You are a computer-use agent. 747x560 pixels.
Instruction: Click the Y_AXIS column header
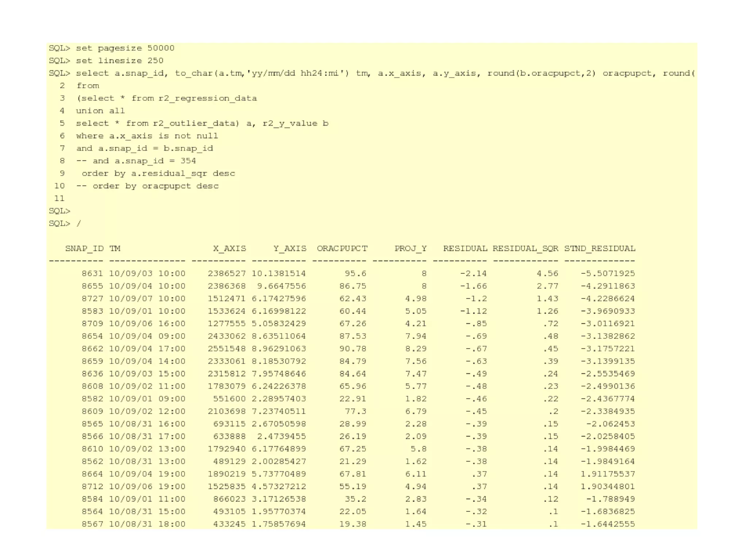coord(290,249)
